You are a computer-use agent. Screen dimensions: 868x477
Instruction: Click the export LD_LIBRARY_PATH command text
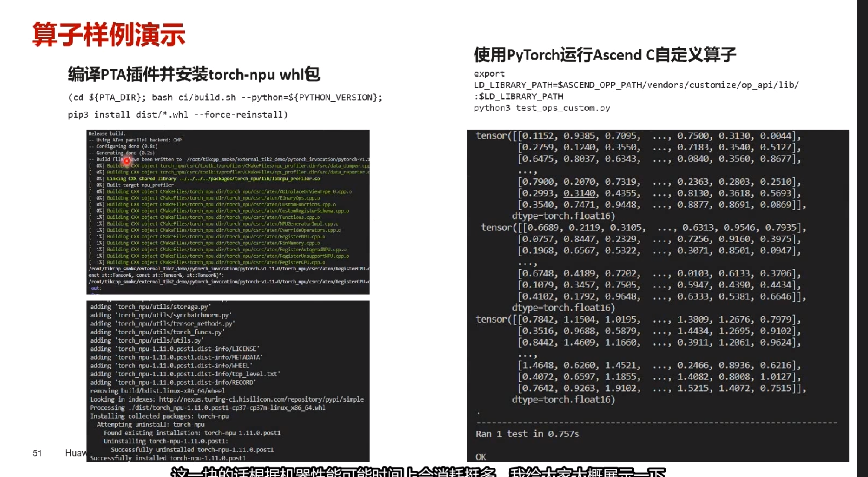click(x=636, y=85)
